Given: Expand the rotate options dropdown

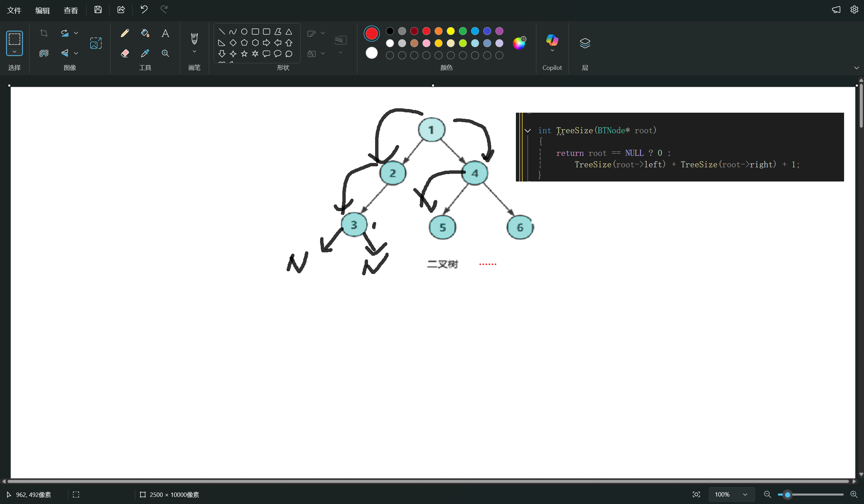Looking at the screenshot, I should coord(76,33).
